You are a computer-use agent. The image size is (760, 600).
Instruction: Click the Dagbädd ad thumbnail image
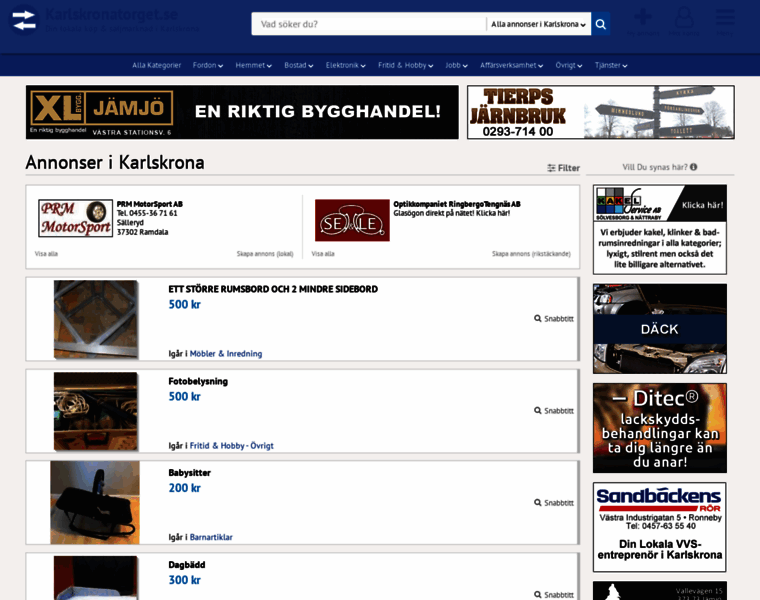[x=96, y=578]
